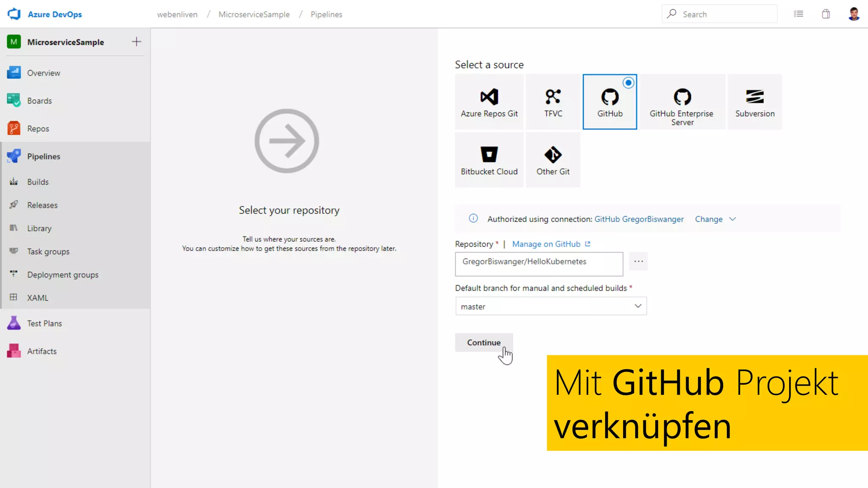Open the Overview section icon
This screenshot has height=488, width=868.
click(14, 73)
